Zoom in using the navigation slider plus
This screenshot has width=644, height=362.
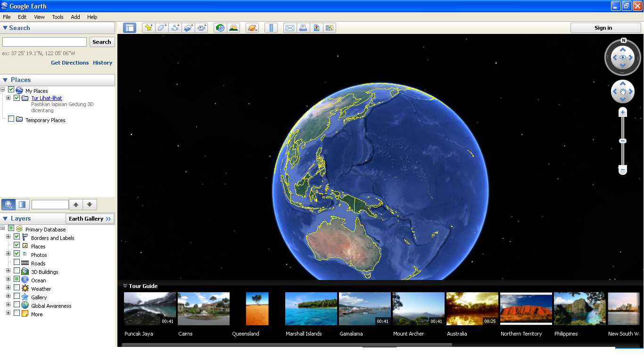pyautogui.click(x=623, y=112)
